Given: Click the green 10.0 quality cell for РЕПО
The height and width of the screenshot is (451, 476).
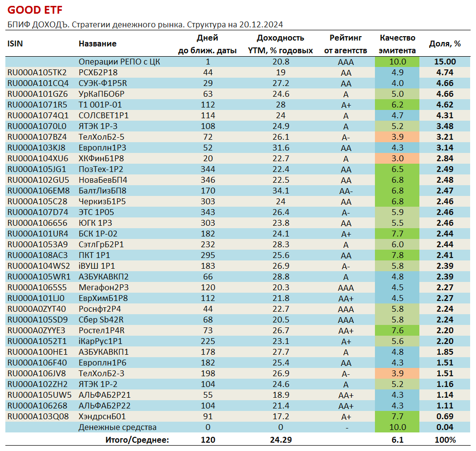Looking at the screenshot, I should coord(397,62).
